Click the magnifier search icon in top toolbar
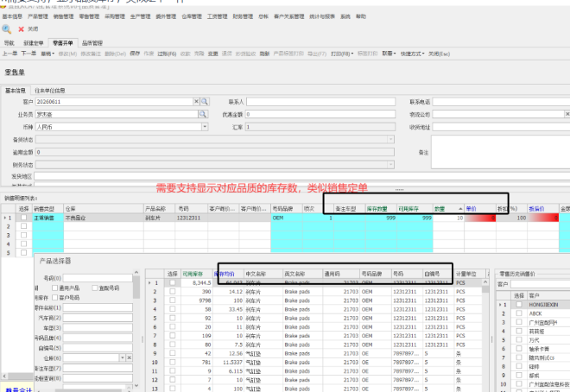Image resolution: width=570 pixels, height=392 pixels. (7, 29)
